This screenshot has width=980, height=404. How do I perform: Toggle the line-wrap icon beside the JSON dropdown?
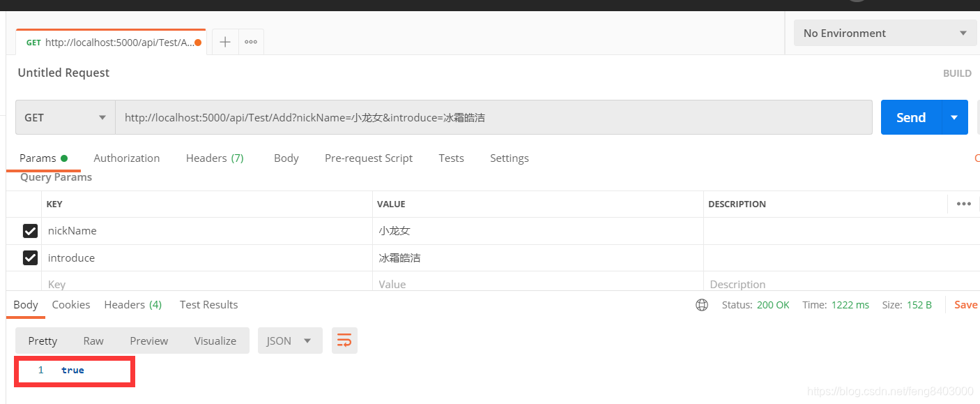[344, 341]
